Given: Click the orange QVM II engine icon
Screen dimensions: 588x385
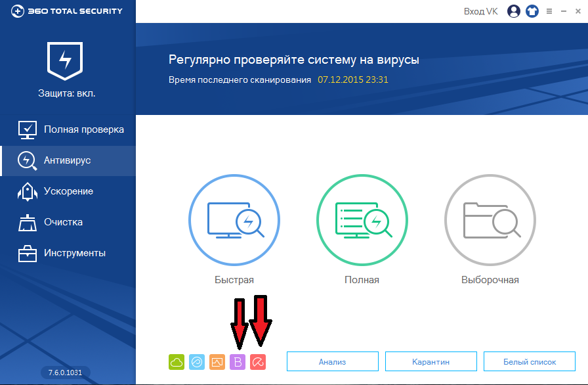Looking at the screenshot, I should pyautogui.click(x=217, y=362).
